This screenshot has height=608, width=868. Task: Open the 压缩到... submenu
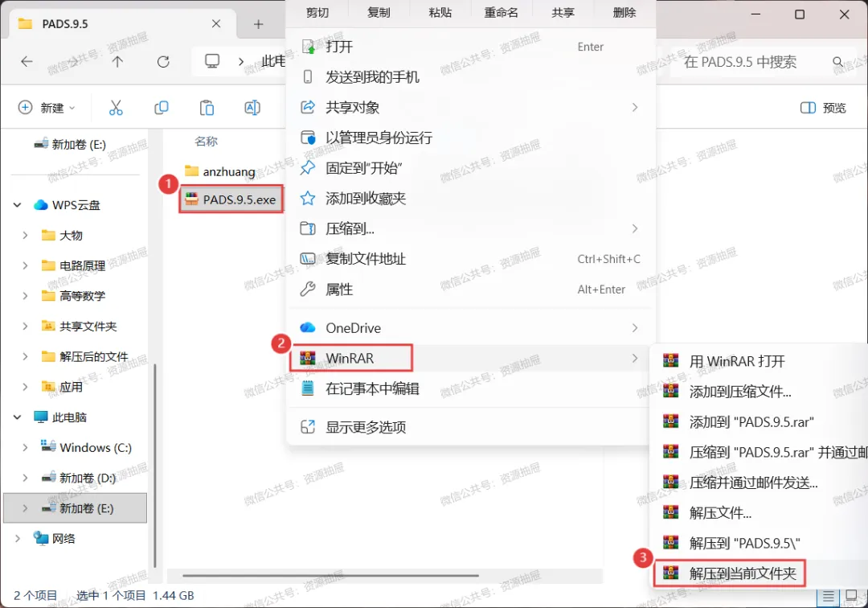tap(470, 228)
